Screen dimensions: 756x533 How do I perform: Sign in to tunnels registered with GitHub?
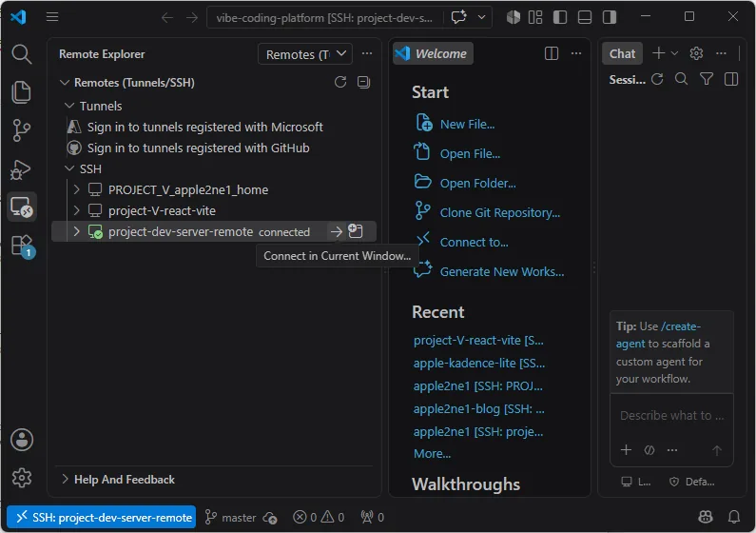[x=198, y=148]
